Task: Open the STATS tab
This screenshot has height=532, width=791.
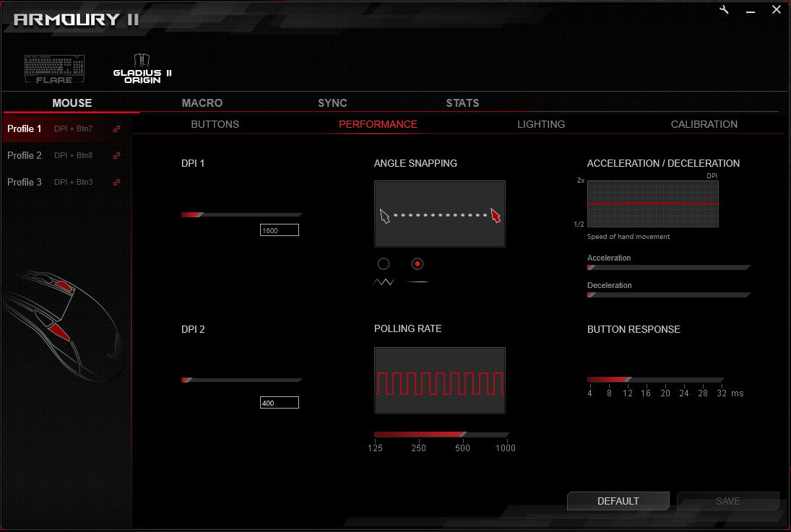Action: tap(462, 103)
